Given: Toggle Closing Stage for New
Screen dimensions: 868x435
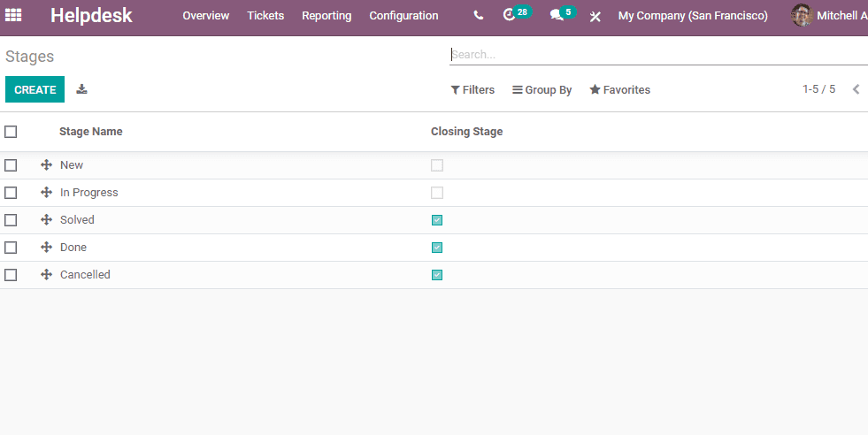Looking at the screenshot, I should tap(437, 165).
